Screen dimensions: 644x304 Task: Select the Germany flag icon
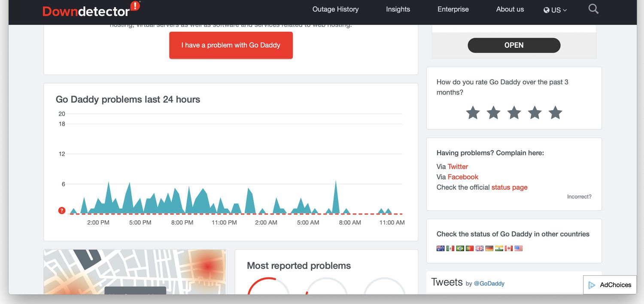click(489, 249)
